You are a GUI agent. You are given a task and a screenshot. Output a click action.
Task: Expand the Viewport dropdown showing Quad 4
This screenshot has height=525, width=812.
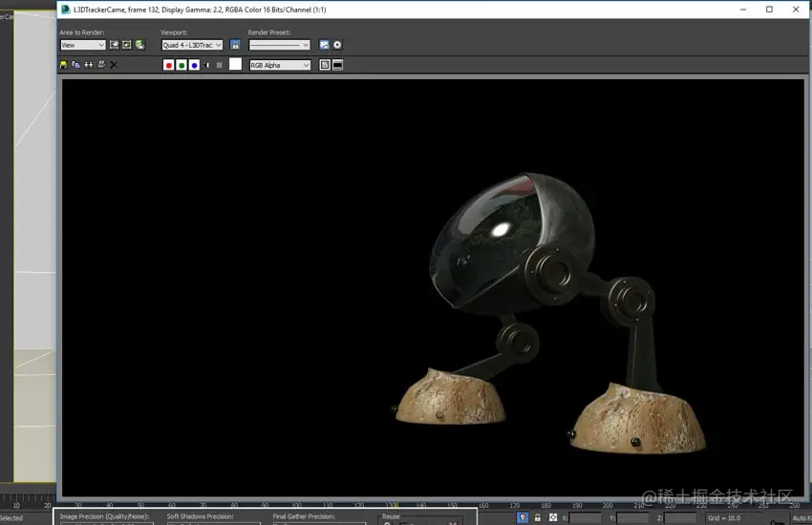(x=192, y=45)
